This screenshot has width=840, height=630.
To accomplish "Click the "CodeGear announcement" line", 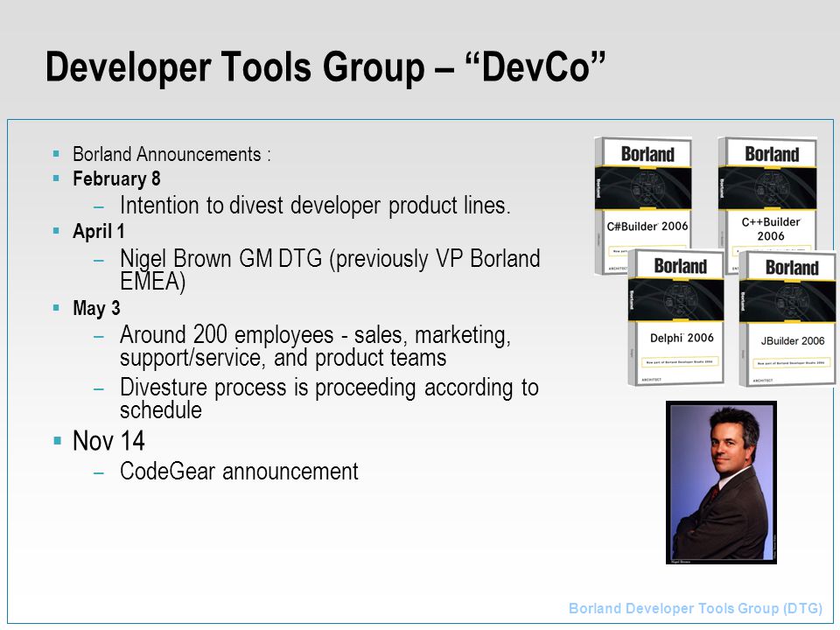I will pos(239,472).
